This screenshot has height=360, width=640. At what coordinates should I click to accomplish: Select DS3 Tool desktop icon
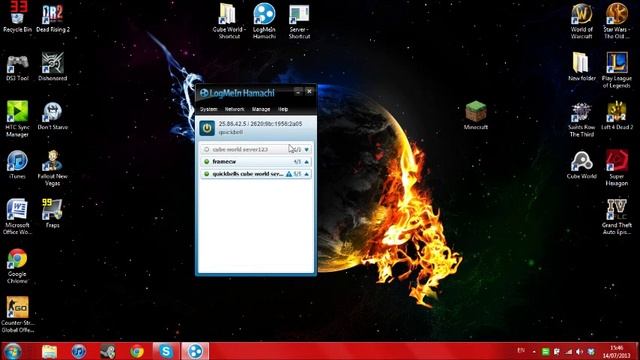17,68
